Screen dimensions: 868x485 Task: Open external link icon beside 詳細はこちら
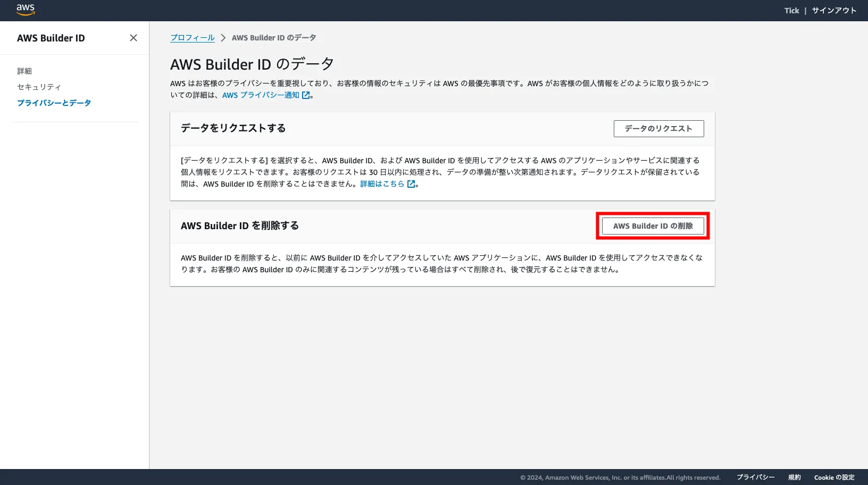pyautogui.click(x=411, y=184)
